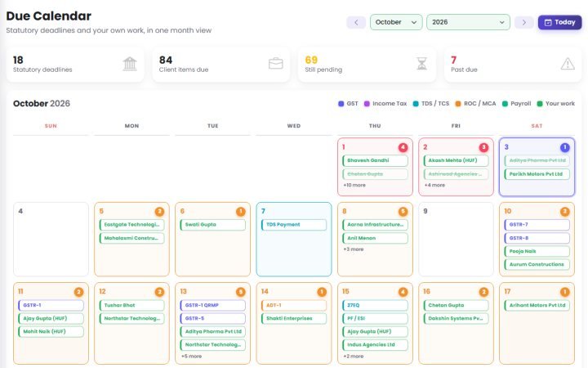This screenshot has width=588, height=368.
Task: Open GSTR-5 deadline on October 13
Action: point(212,318)
